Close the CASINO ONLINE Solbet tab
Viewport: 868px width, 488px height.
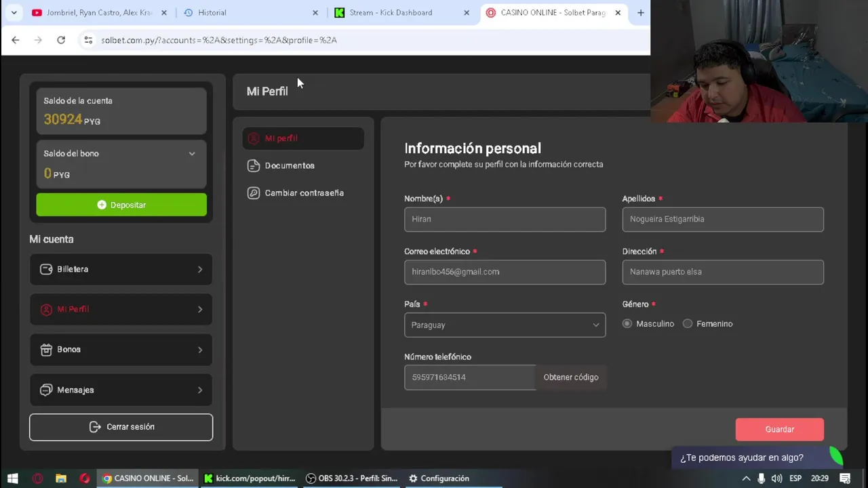618,12
